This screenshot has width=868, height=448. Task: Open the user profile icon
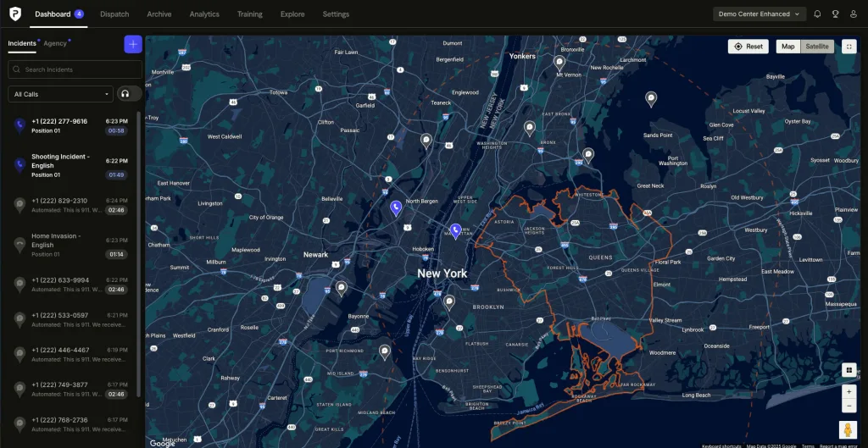tap(853, 14)
